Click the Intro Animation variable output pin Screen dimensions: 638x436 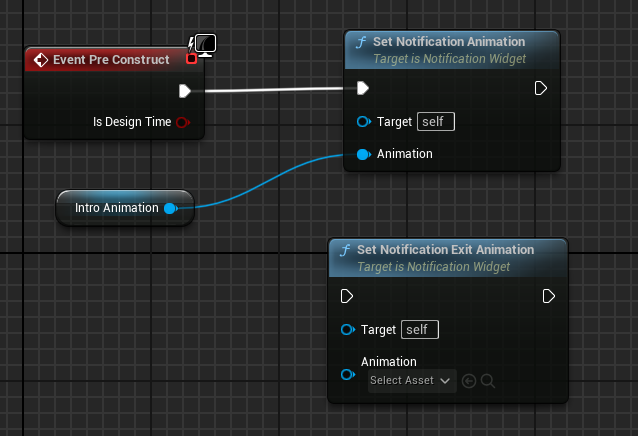171,208
